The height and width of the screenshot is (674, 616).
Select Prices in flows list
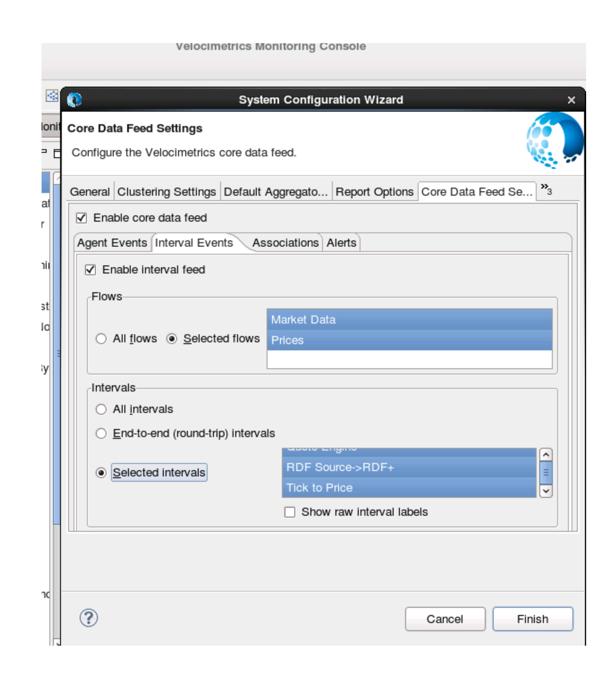[x=409, y=340]
